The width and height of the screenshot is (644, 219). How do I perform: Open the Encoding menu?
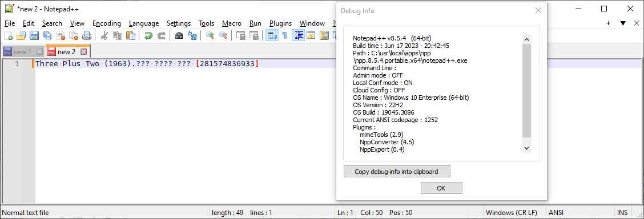[107, 23]
